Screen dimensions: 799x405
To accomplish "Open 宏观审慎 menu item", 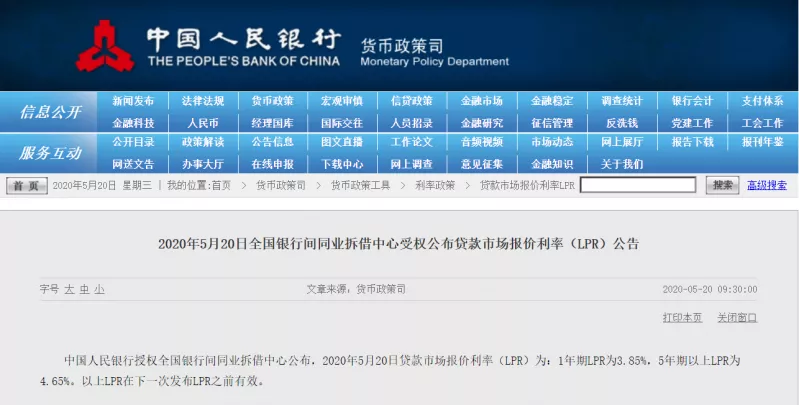I will click(342, 101).
